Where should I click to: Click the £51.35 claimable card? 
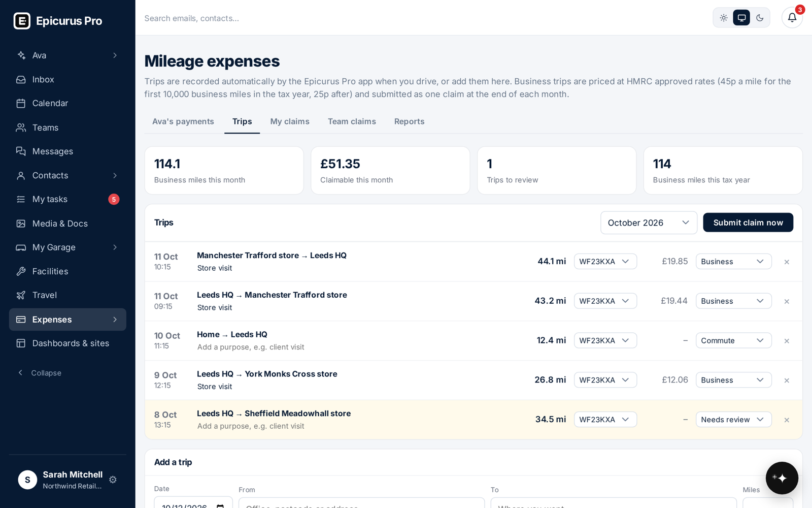point(390,171)
